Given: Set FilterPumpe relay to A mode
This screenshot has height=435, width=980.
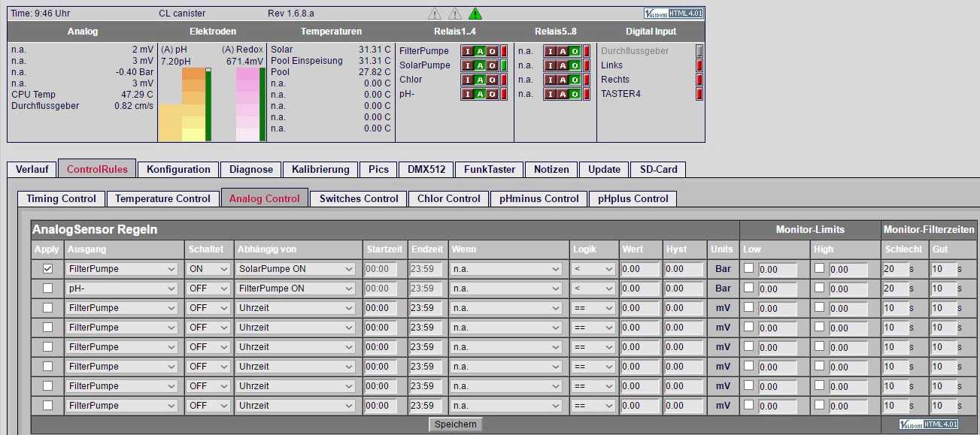Looking at the screenshot, I should tap(480, 51).
